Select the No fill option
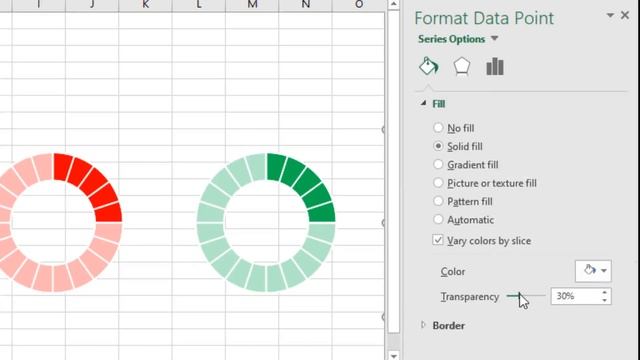 [438, 128]
